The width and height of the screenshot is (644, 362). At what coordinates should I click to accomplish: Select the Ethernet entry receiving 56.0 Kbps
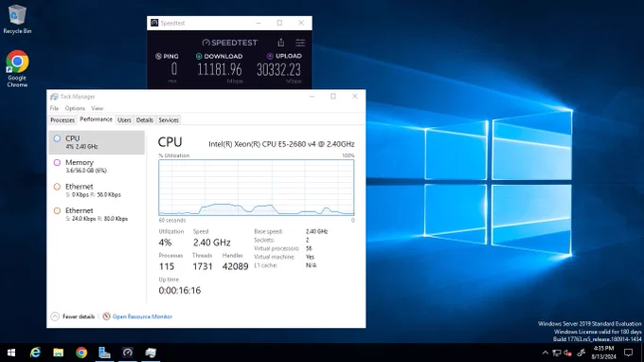click(97, 190)
